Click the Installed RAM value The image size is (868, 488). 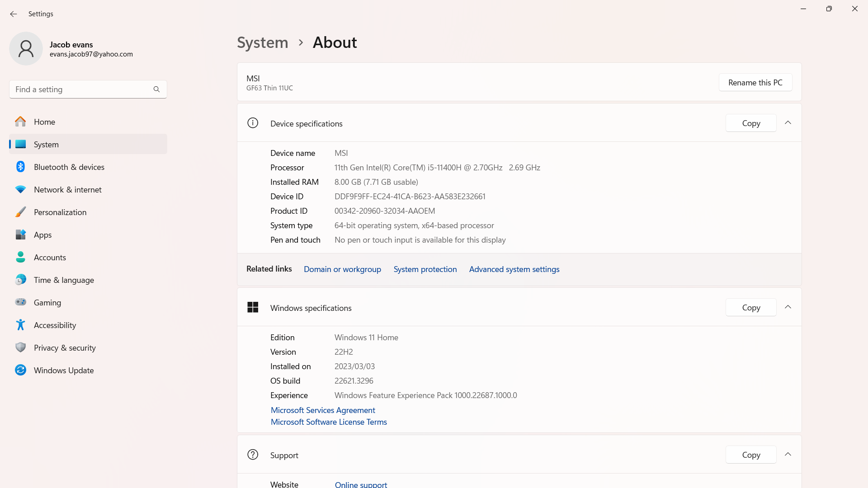(x=376, y=182)
